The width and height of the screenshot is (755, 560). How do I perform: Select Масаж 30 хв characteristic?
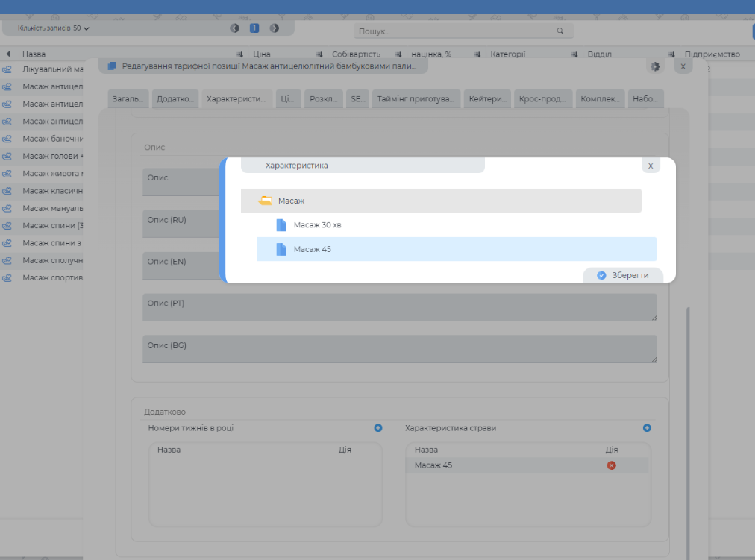(x=317, y=224)
